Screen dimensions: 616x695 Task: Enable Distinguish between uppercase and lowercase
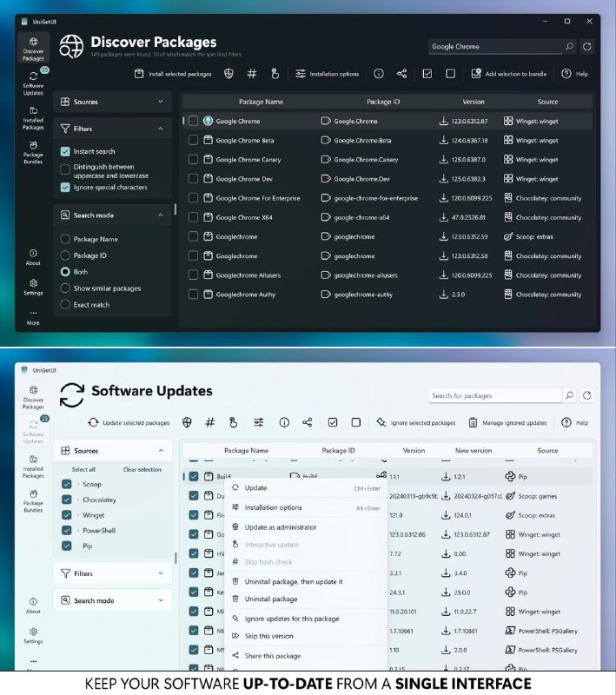(x=65, y=169)
